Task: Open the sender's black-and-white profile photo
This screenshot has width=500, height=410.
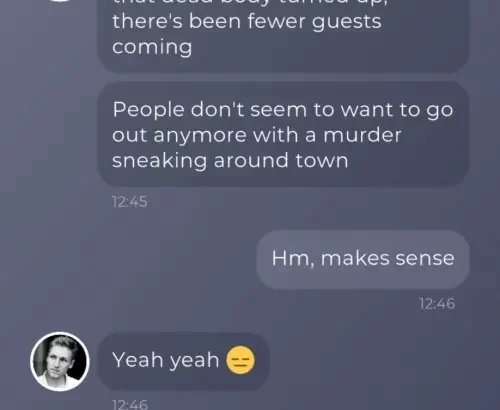Action: tap(60, 361)
